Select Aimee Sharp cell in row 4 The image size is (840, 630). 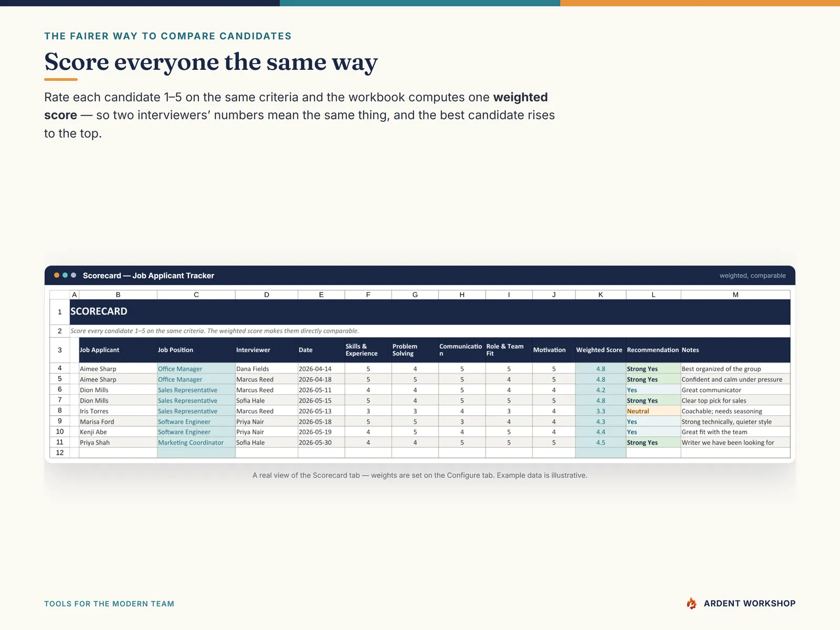[118, 369]
